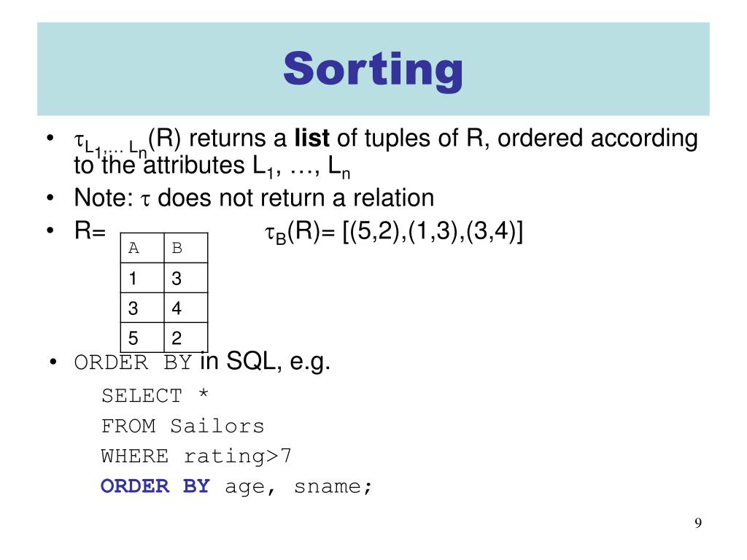Click the monospace ORDER BY bullet text
The image size is (747, 560).
coord(133,363)
